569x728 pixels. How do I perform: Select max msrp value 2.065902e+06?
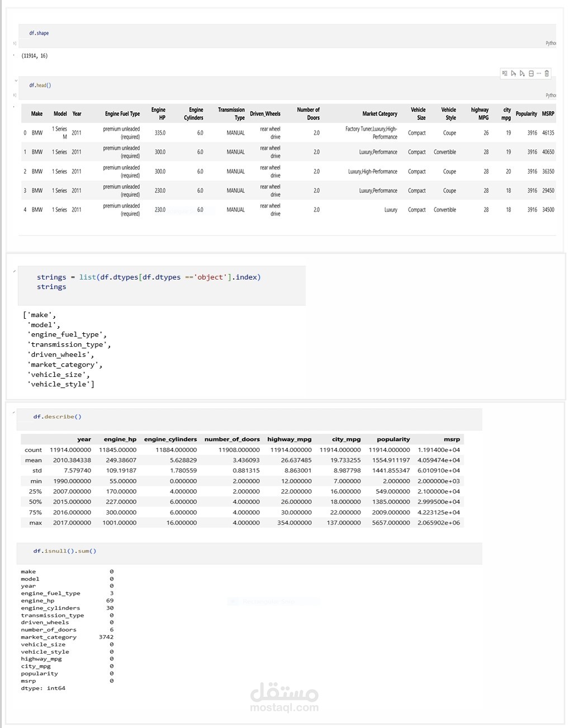[x=439, y=523]
